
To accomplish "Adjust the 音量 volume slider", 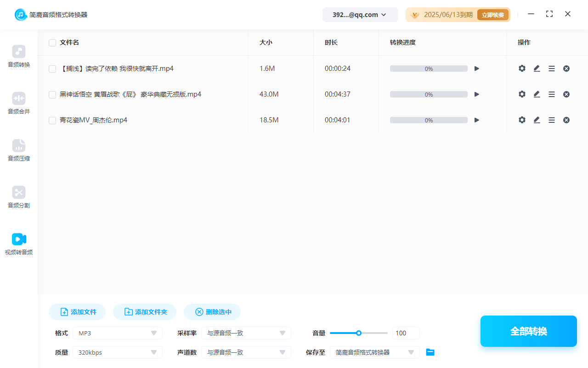I will click(358, 333).
